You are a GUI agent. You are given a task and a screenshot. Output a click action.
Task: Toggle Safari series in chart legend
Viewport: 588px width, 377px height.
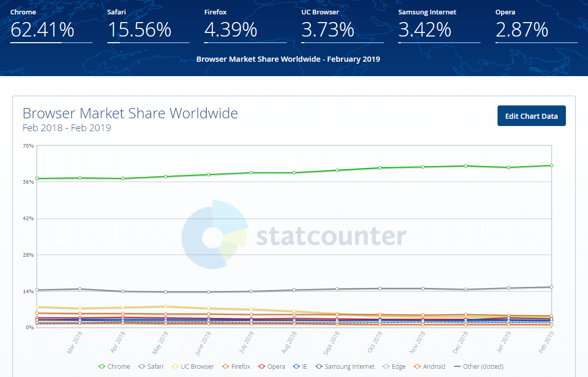point(151,367)
